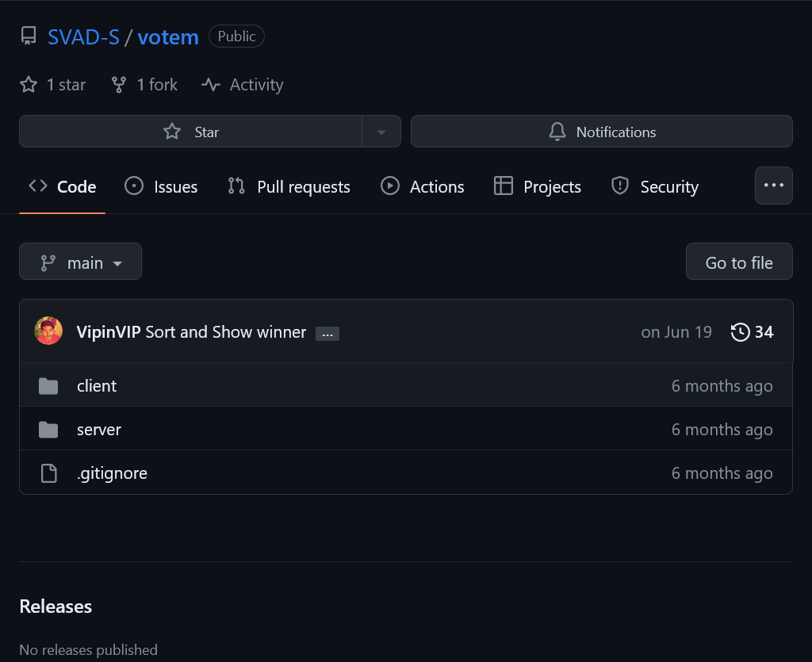Open the SVAD-S owner profile link
812x662 pixels.
pos(83,37)
